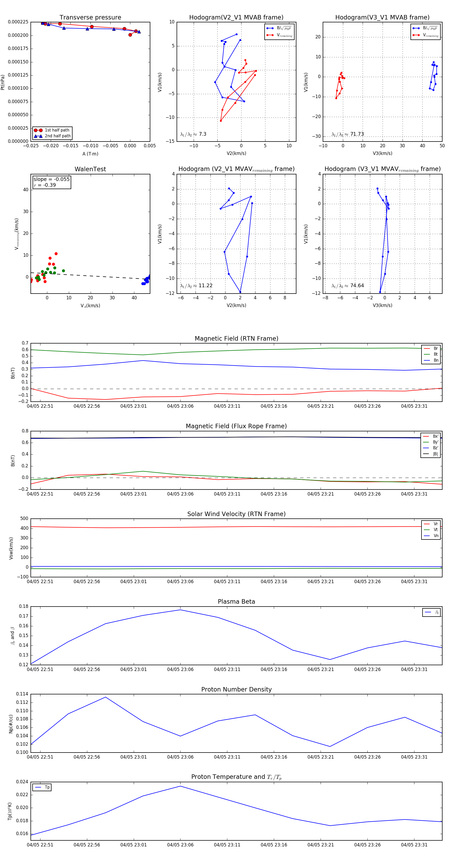473x868 pixels.
Task: Click the 'V_A(km/s)' axis label in WalenTest
Action: 90,306
